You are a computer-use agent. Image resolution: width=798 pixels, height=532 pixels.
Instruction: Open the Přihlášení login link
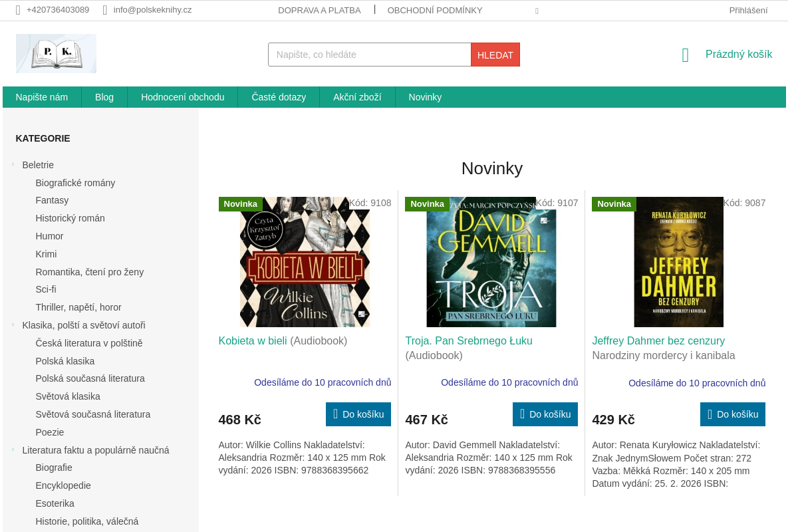pos(748,10)
